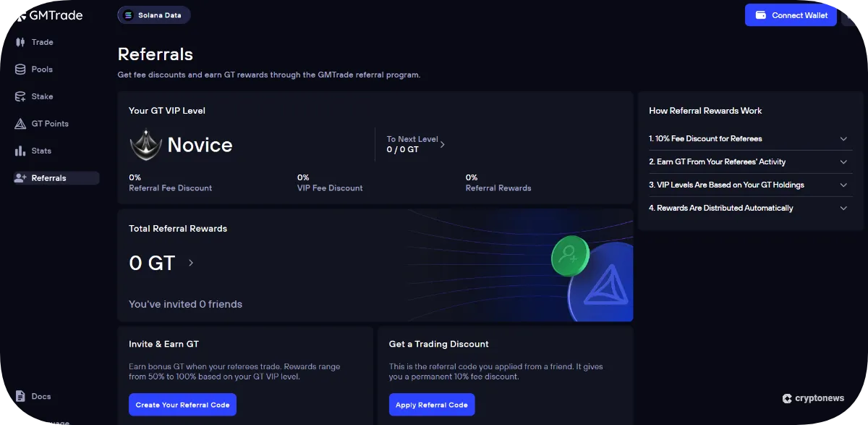Click the blue GT token coin graphic
868x425 pixels.
point(602,284)
